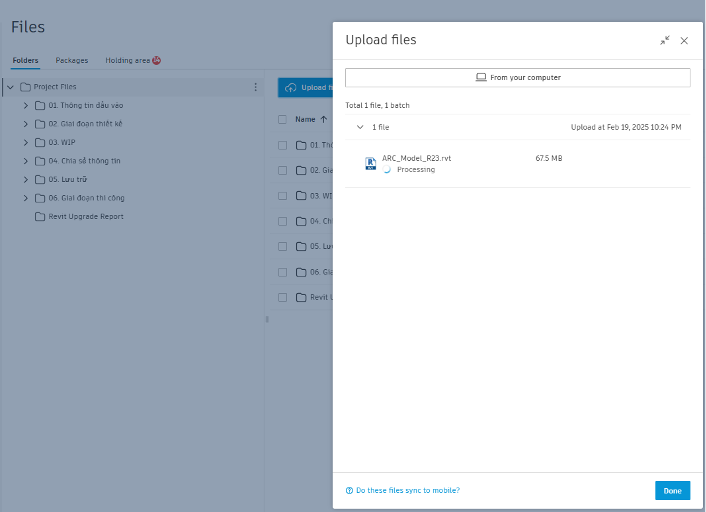Click folder icon in list row 01
Screen dimensions: 706x512
(x=301, y=145)
